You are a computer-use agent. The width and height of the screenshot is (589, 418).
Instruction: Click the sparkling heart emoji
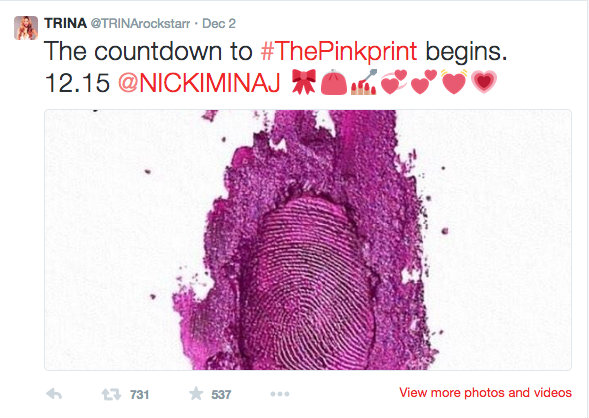coord(454,81)
